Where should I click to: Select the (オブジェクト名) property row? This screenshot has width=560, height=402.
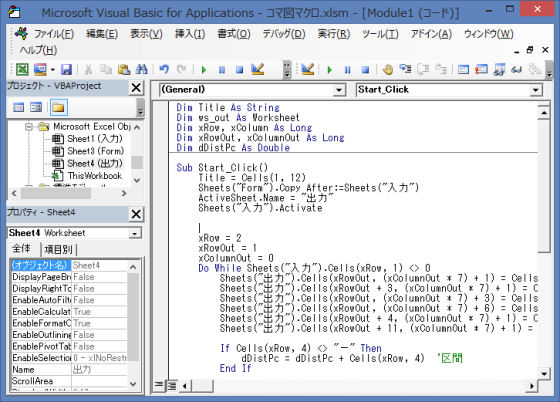point(69,265)
